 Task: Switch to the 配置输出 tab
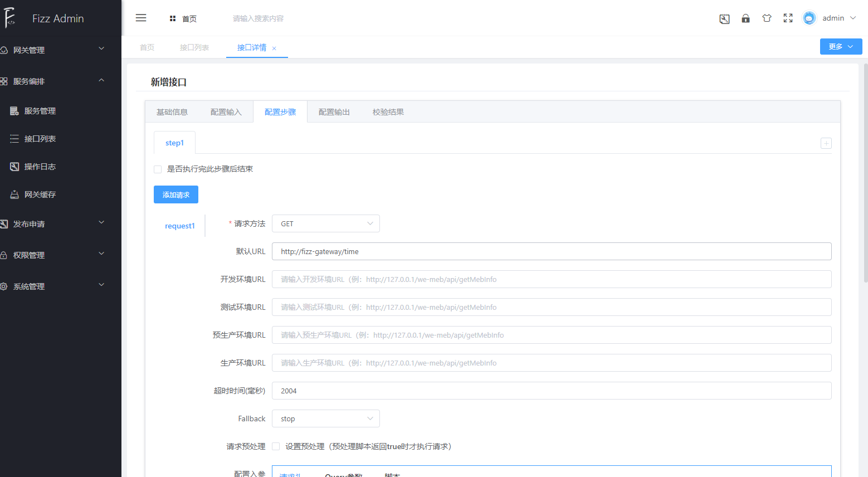pyautogui.click(x=334, y=111)
